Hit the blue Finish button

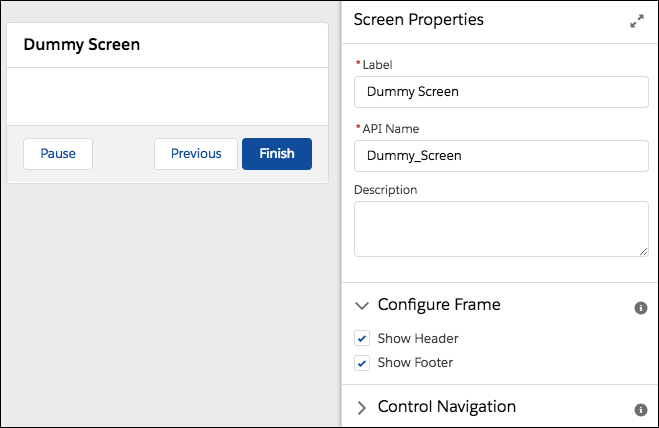pos(277,154)
